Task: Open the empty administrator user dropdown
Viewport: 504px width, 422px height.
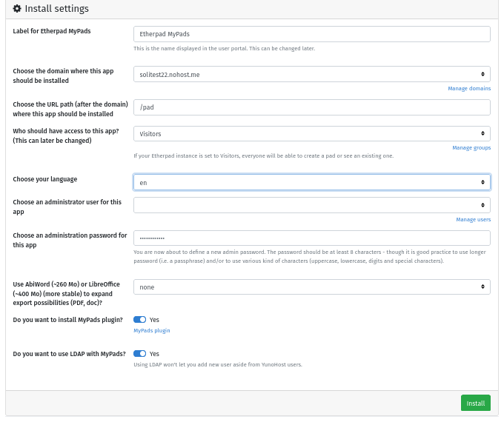Action: tap(312, 205)
